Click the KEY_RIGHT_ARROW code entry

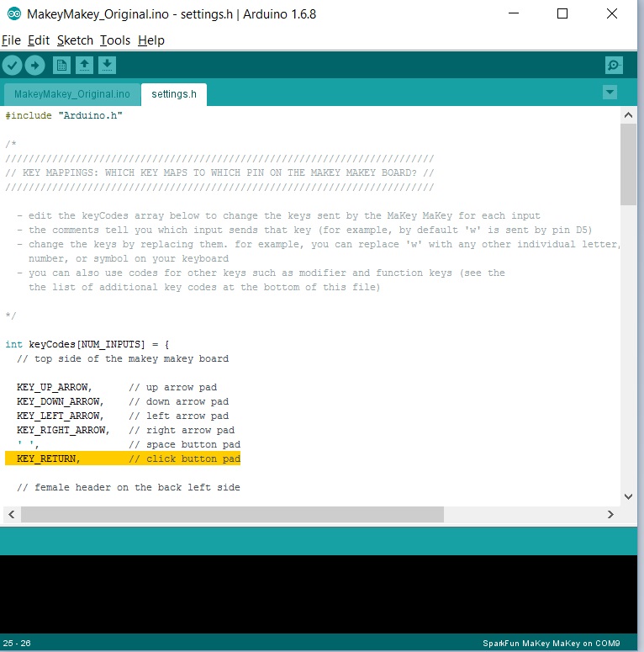point(63,430)
